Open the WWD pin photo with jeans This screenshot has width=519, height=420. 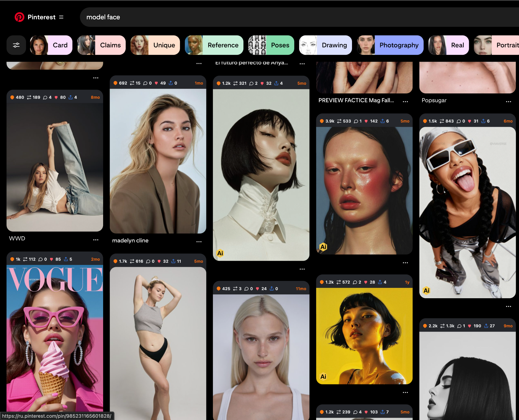pos(55,167)
